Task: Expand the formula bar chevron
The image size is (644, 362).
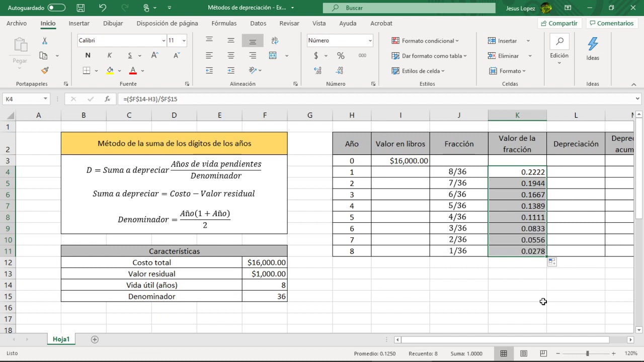Action: 637,99
